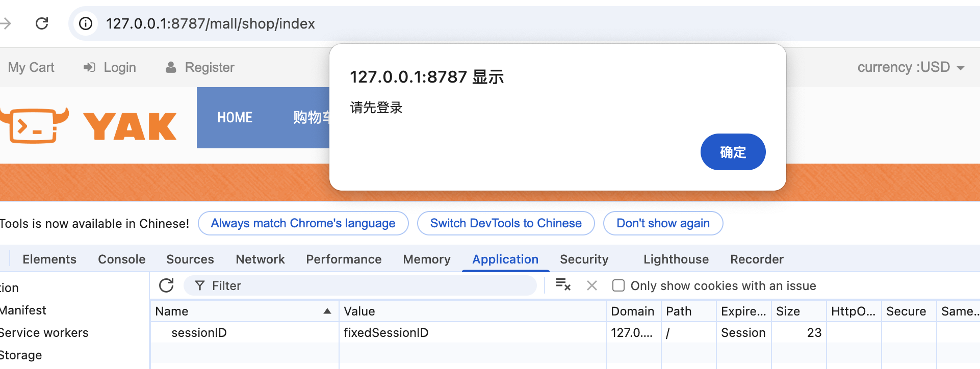Open the currency USD dropdown
The width and height of the screenshot is (980, 369).
tap(910, 67)
